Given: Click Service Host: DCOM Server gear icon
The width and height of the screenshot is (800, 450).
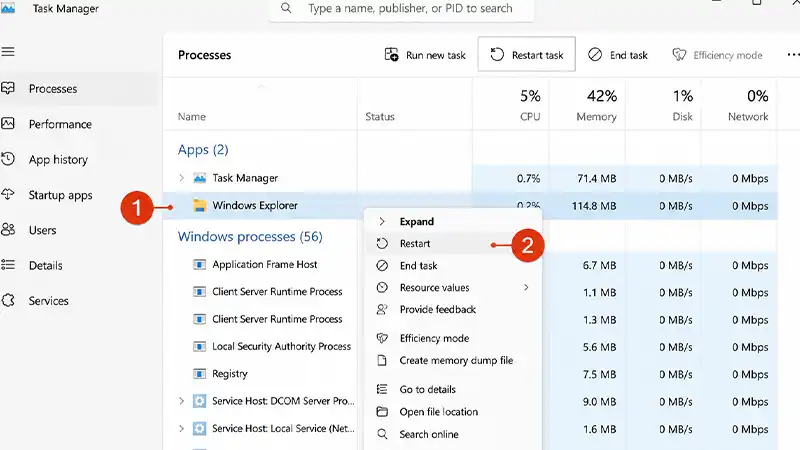Looking at the screenshot, I should pyautogui.click(x=199, y=401).
